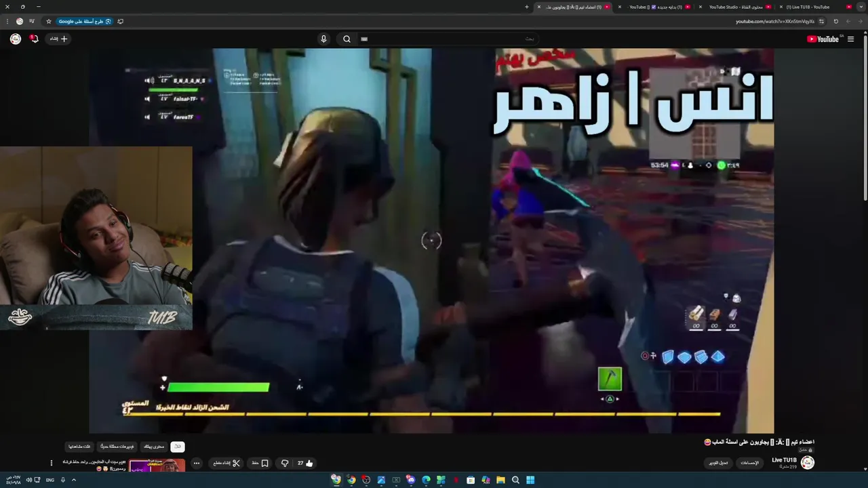The image size is (868, 488).
Task: Click the video player to pause
Action: (x=431, y=241)
